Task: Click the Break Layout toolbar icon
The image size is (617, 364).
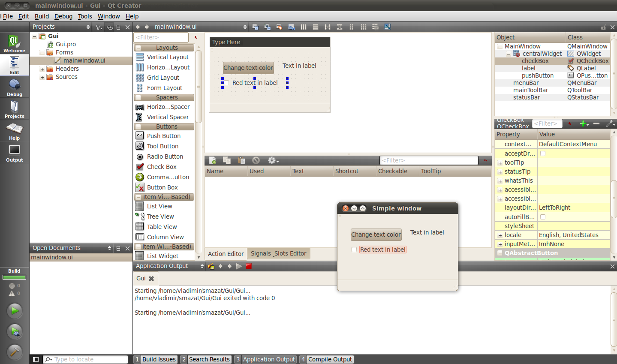Action: [375, 27]
